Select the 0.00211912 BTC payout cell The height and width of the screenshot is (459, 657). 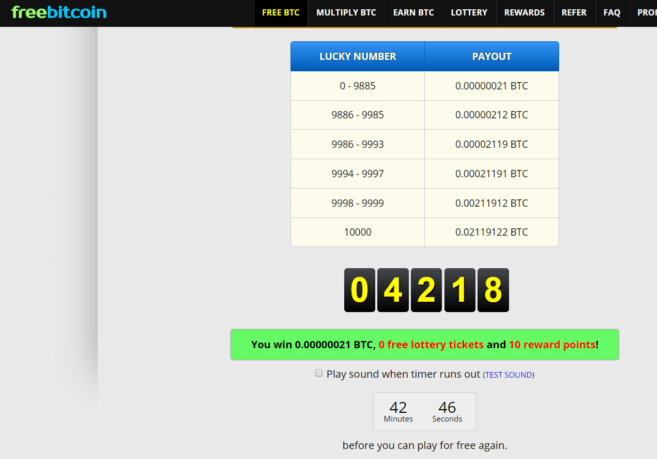pyautogui.click(x=491, y=203)
